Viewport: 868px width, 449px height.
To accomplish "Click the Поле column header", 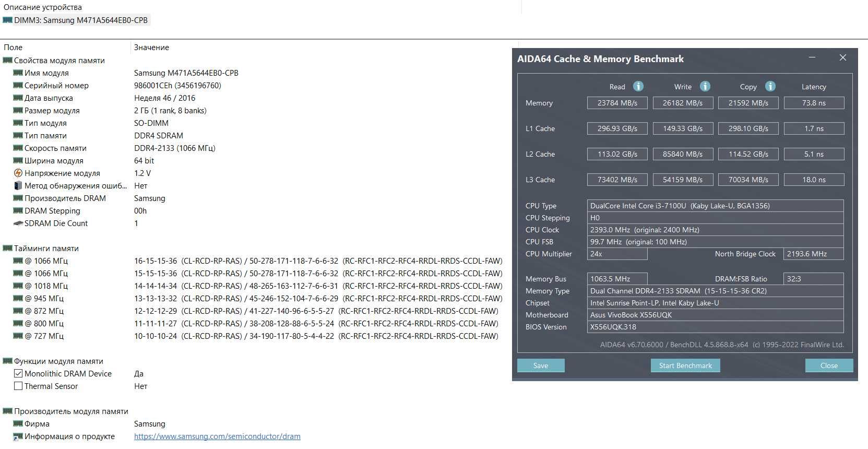I will coord(13,48).
